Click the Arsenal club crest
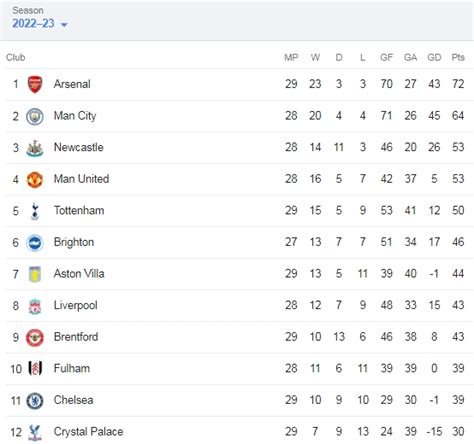This screenshot has width=474, height=444. click(35, 84)
